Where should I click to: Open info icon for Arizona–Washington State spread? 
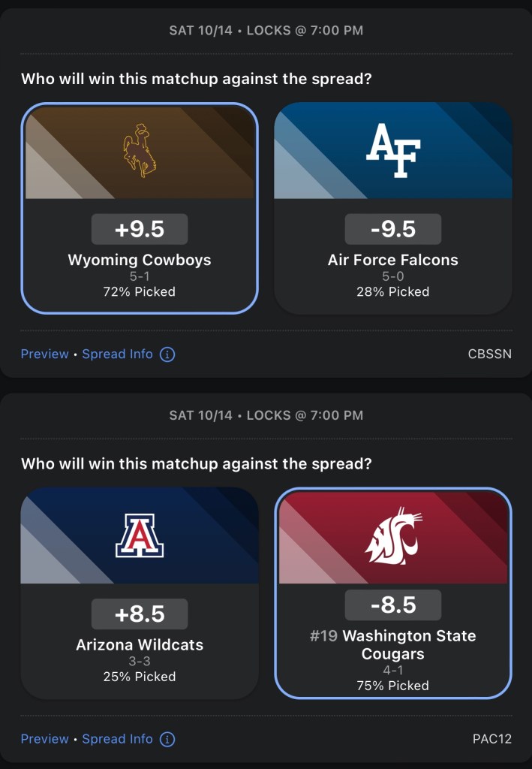pos(167,739)
